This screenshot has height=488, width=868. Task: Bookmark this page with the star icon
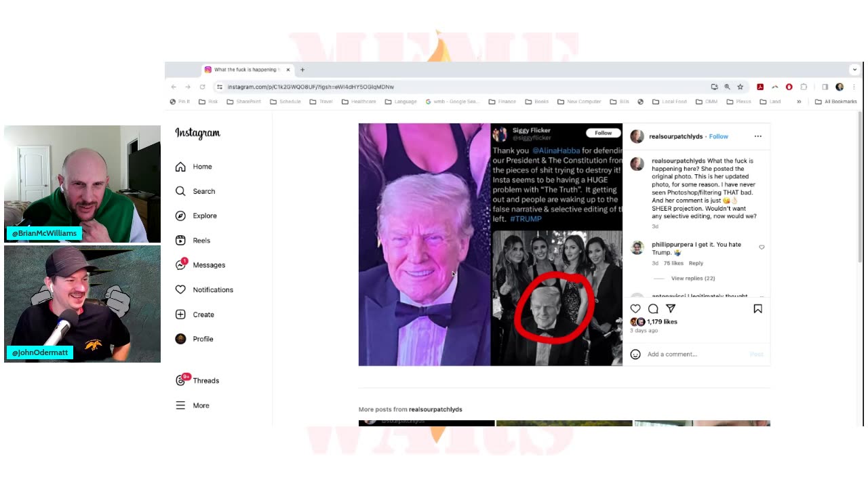point(740,87)
